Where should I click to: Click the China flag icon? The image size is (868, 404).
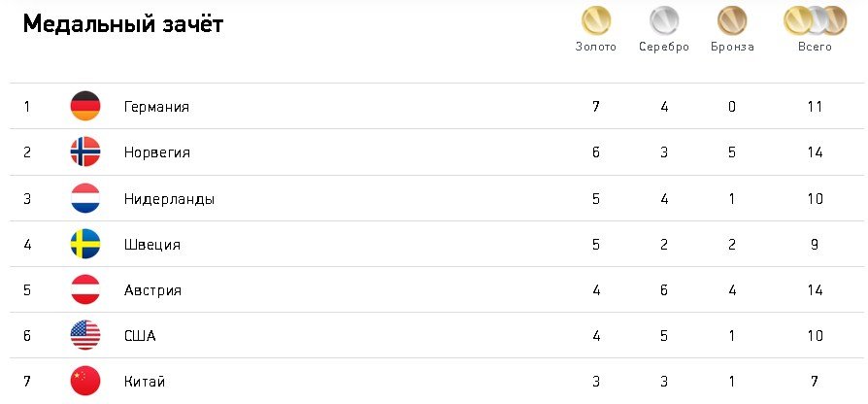[85, 381]
